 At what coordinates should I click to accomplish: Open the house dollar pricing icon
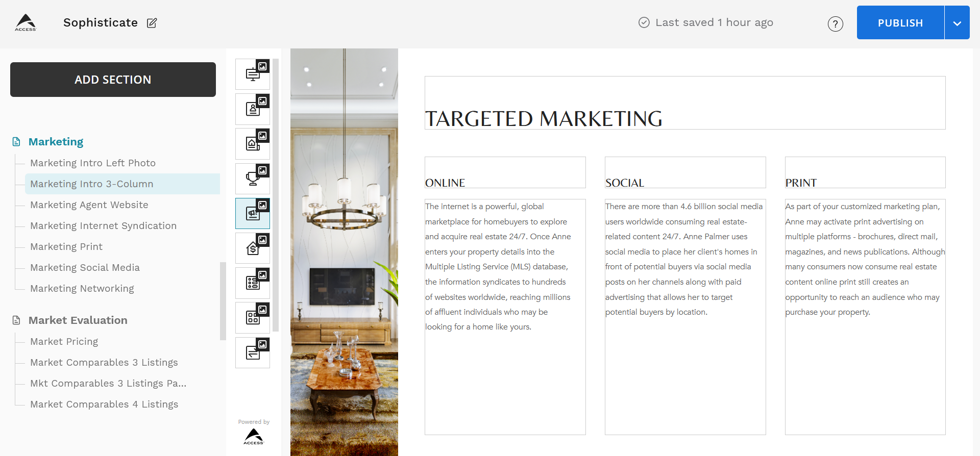253,248
